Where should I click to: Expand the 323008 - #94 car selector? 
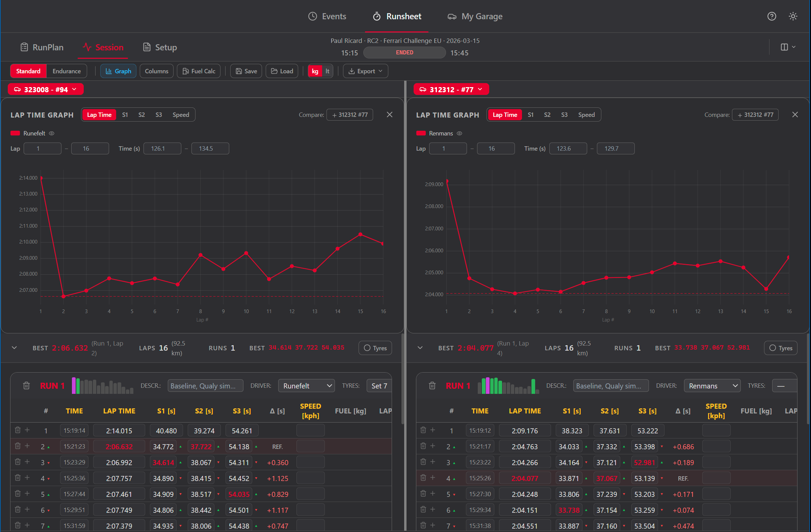(x=45, y=89)
